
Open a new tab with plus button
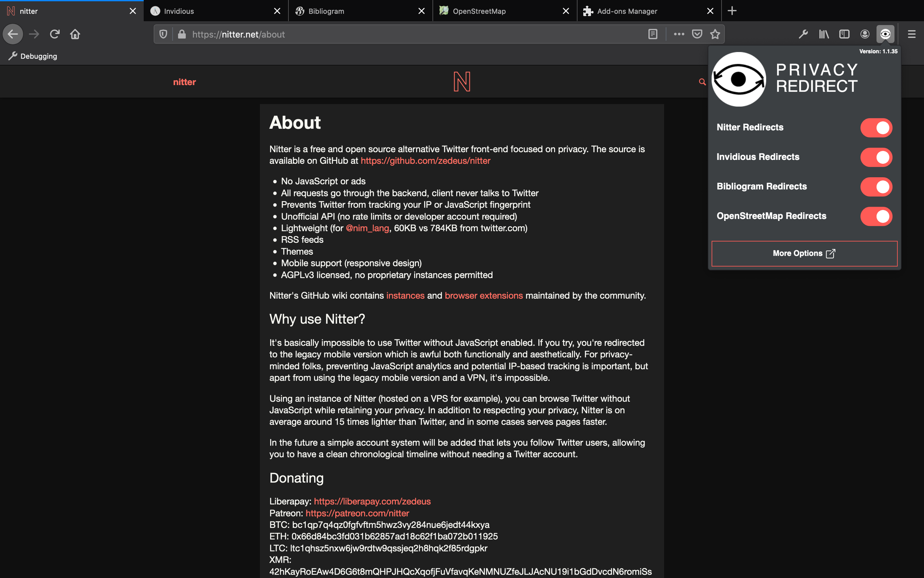pos(732,11)
